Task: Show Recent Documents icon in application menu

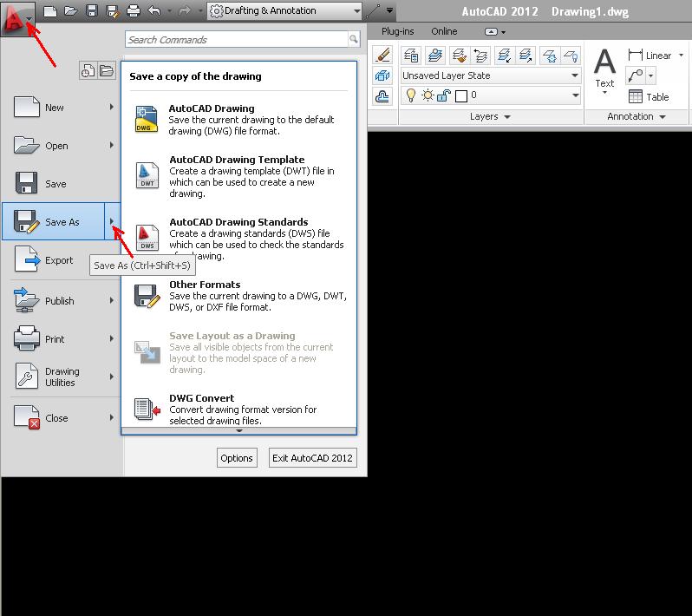Action: (88, 70)
